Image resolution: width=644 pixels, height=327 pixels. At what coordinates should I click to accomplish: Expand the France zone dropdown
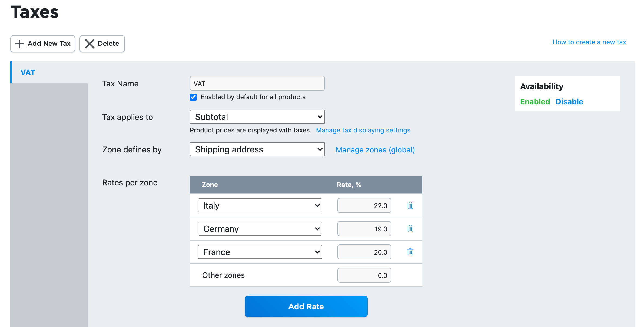point(260,252)
